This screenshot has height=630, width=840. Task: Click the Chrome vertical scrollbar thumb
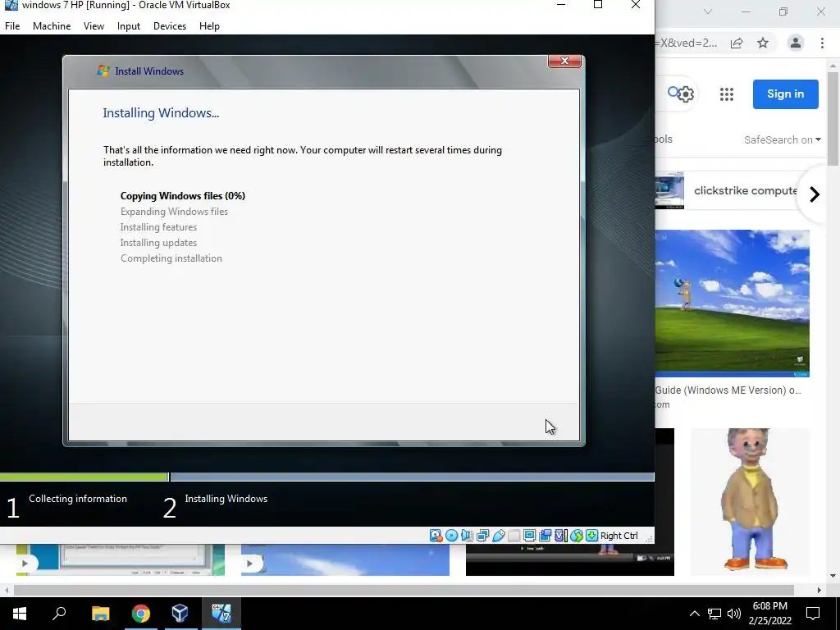click(833, 118)
